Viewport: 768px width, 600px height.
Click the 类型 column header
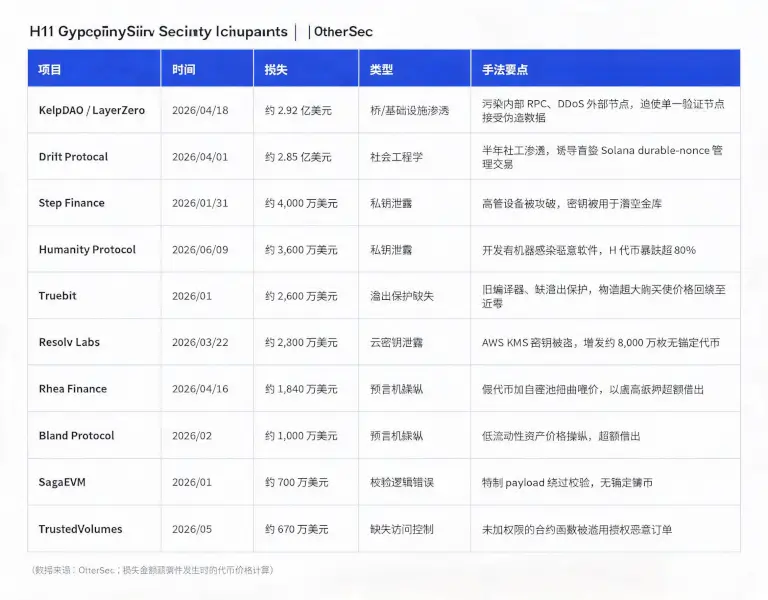point(382,70)
